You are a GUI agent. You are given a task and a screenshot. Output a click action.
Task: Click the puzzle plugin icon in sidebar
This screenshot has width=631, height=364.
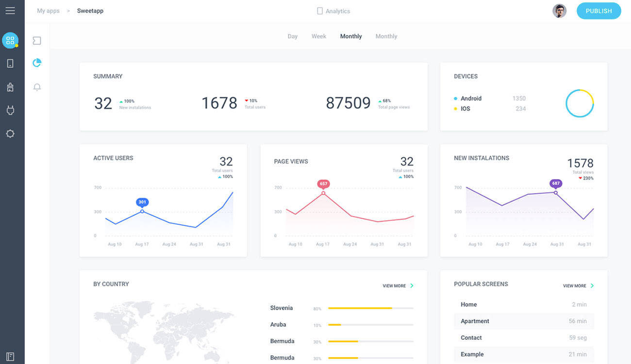(x=10, y=87)
